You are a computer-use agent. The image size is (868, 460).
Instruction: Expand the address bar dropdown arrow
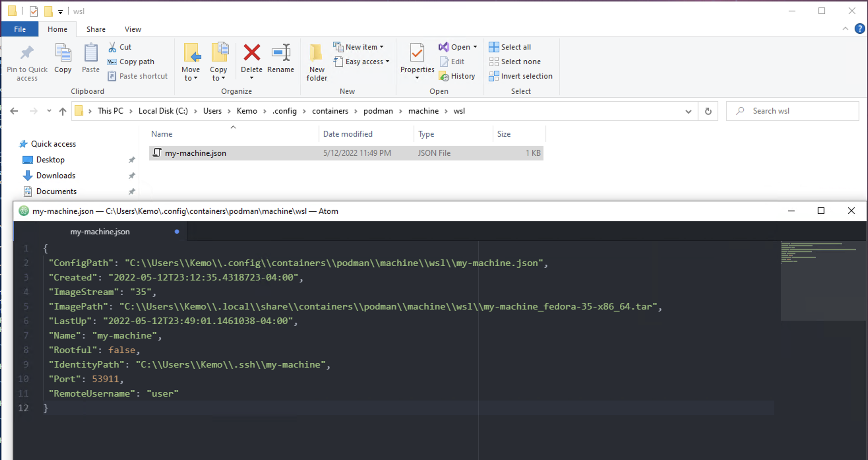688,111
